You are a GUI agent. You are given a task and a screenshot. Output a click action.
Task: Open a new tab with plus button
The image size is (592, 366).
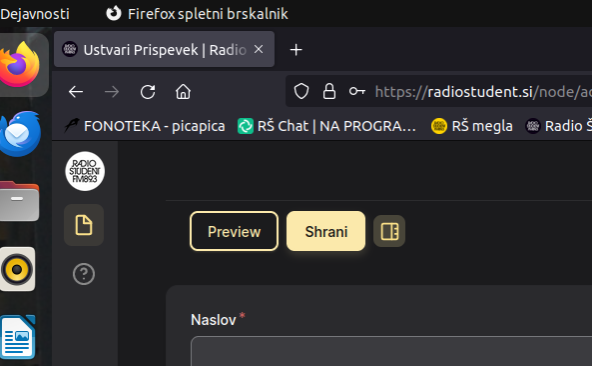pyautogui.click(x=296, y=49)
